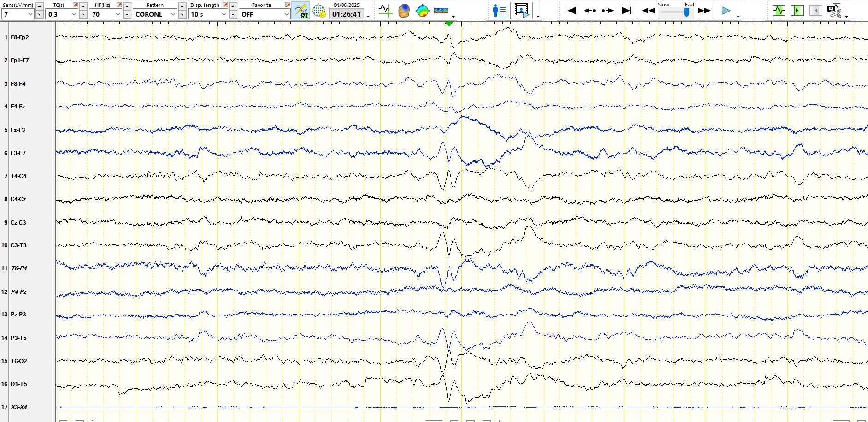868x422 pixels.
Task: Step Disp. length down with the down arrow
Action: click(233, 14)
